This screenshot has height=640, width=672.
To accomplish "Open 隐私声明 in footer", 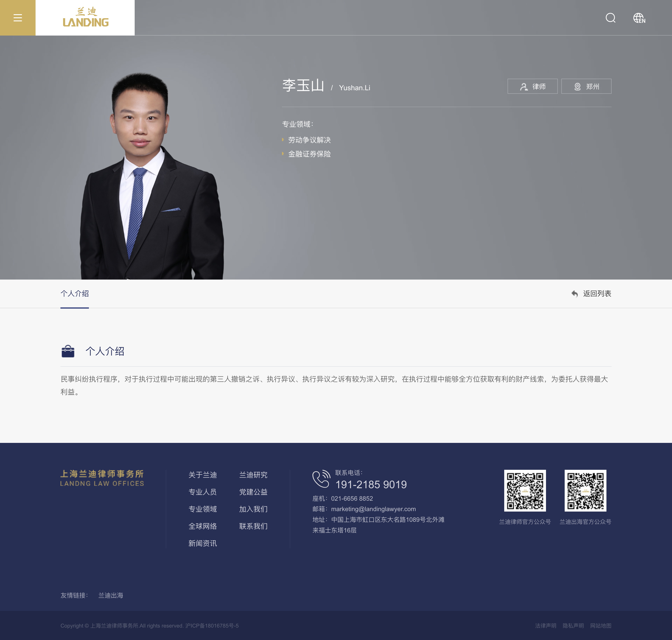I will [x=573, y=626].
